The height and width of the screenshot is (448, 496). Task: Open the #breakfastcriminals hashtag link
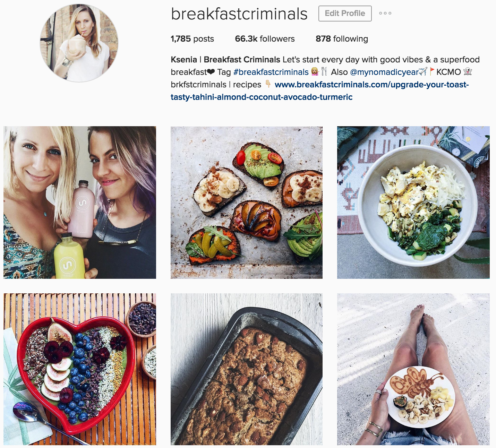tap(271, 72)
